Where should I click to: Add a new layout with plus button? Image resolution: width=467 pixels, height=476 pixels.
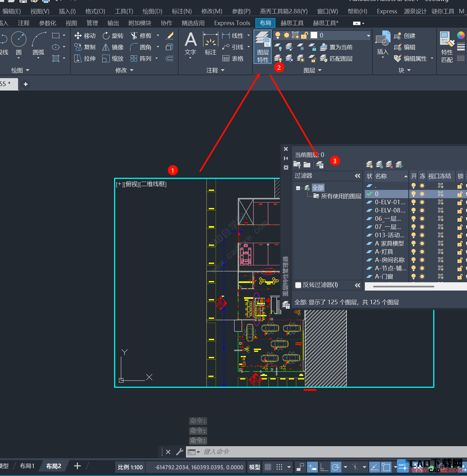[x=77, y=466]
